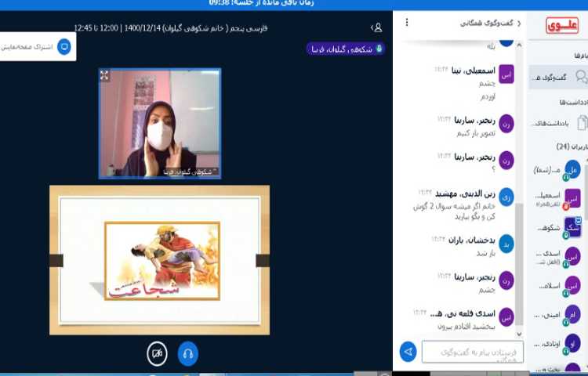Click رنجبر avatar beside question mark message
The height and width of the screenshot is (376, 588).
(506, 161)
